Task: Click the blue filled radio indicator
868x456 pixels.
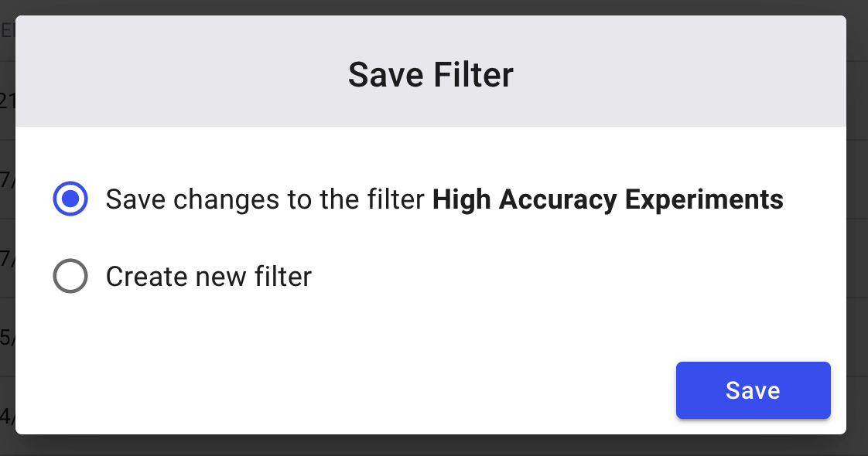Action: click(x=70, y=199)
